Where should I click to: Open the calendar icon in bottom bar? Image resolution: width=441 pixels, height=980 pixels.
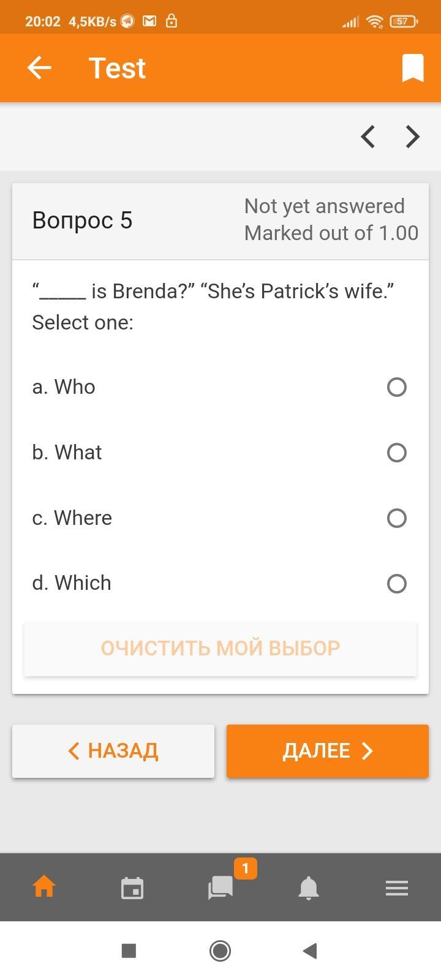coord(132,888)
